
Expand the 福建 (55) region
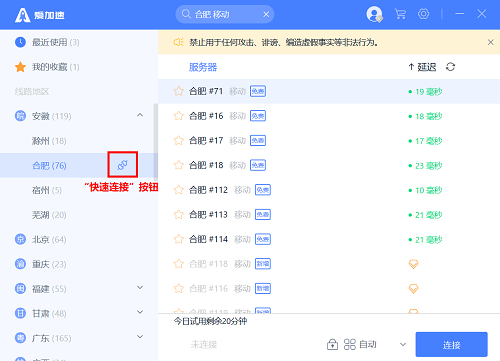pos(140,287)
